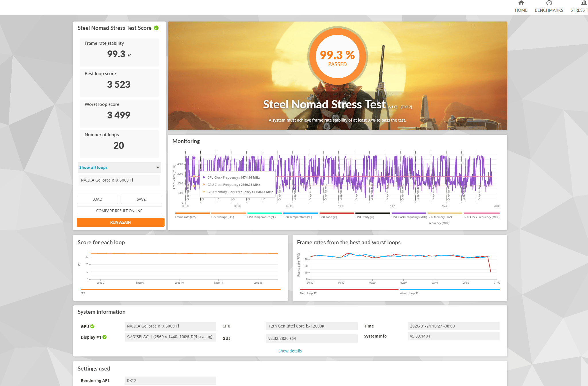Click the System information heading

[101, 312]
